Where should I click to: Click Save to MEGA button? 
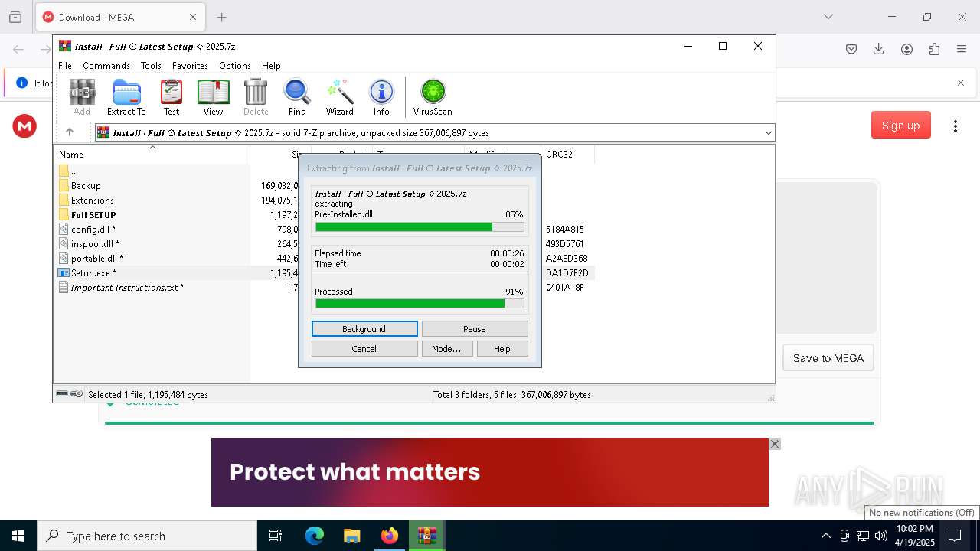[x=828, y=358]
